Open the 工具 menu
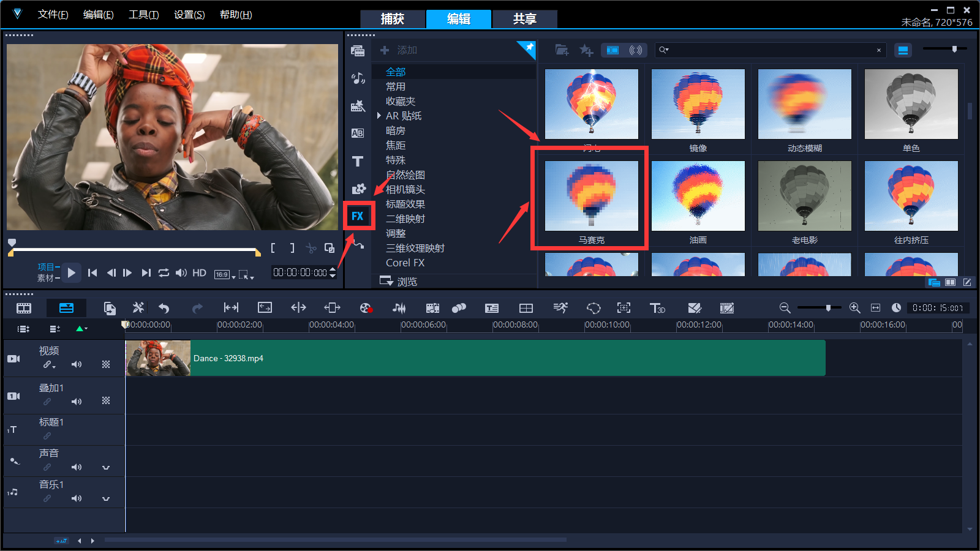 pyautogui.click(x=144, y=15)
